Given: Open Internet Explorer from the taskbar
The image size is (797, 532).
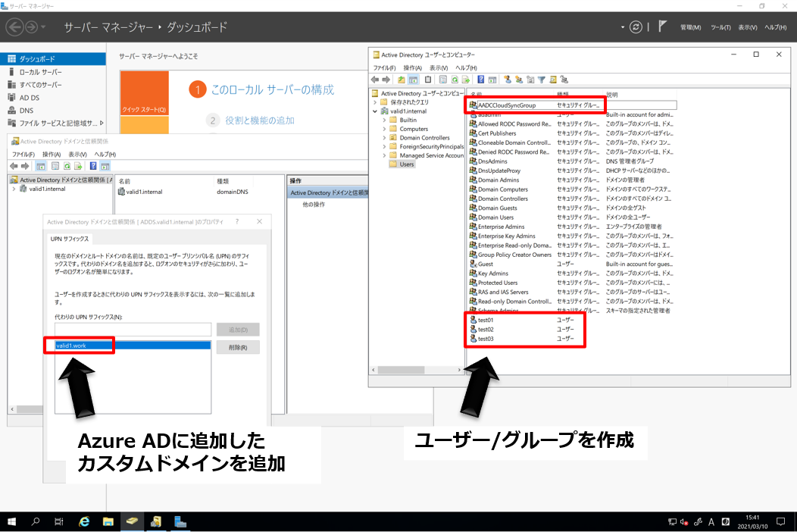Looking at the screenshot, I should click(84, 521).
